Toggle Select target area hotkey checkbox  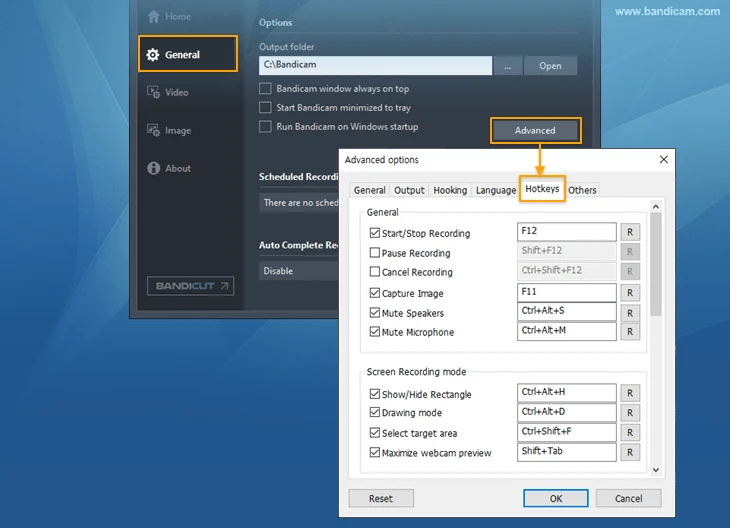point(375,433)
